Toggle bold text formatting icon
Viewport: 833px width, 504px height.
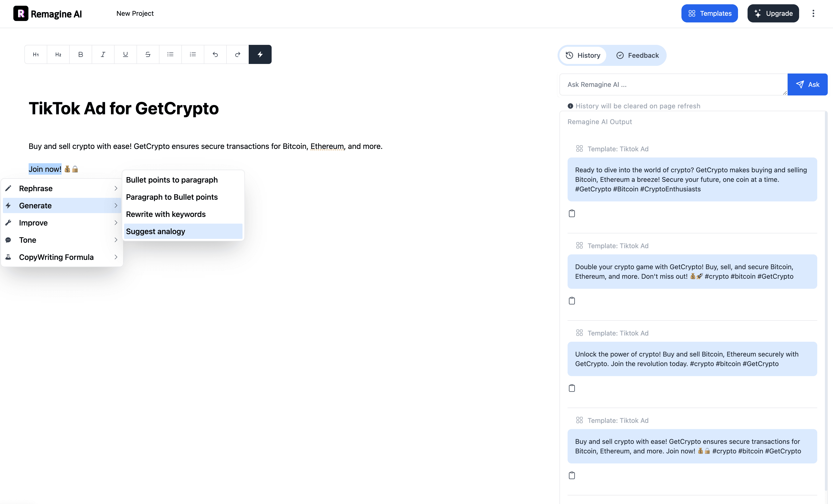coord(80,54)
